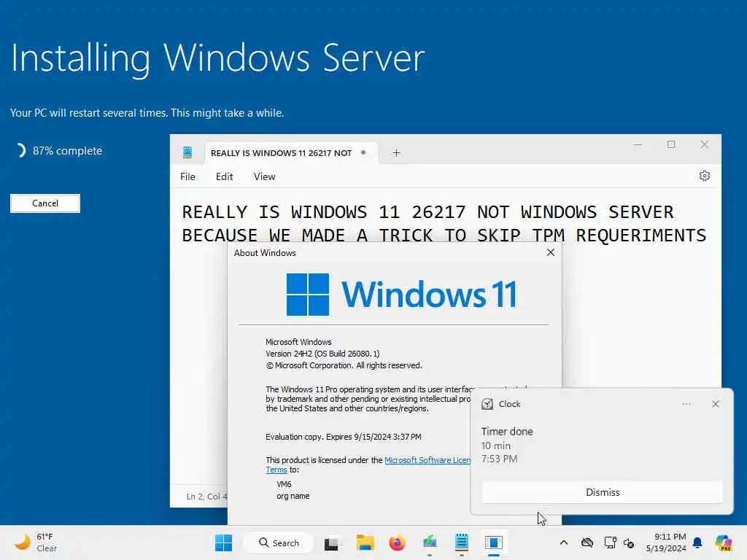The image size is (747, 560).
Task: Click the Version 24H2 build text
Action: 322,354
